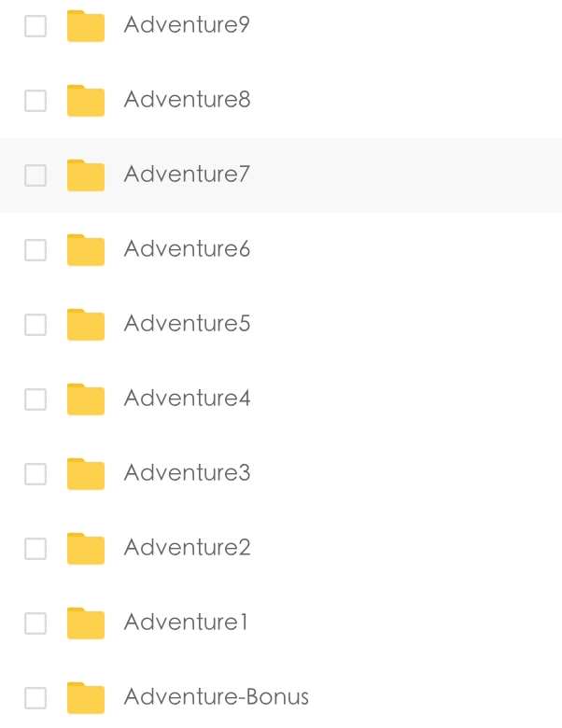The height and width of the screenshot is (728, 562).
Task: Open the Adventure8 folder name
Action: [x=188, y=99]
